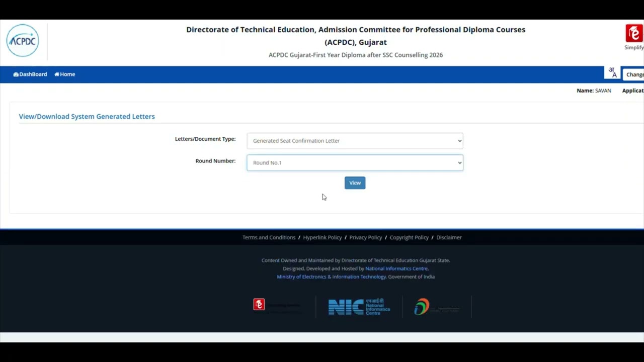Open Privacy Policy link
Viewport: 644px width, 362px height.
(x=366, y=237)
